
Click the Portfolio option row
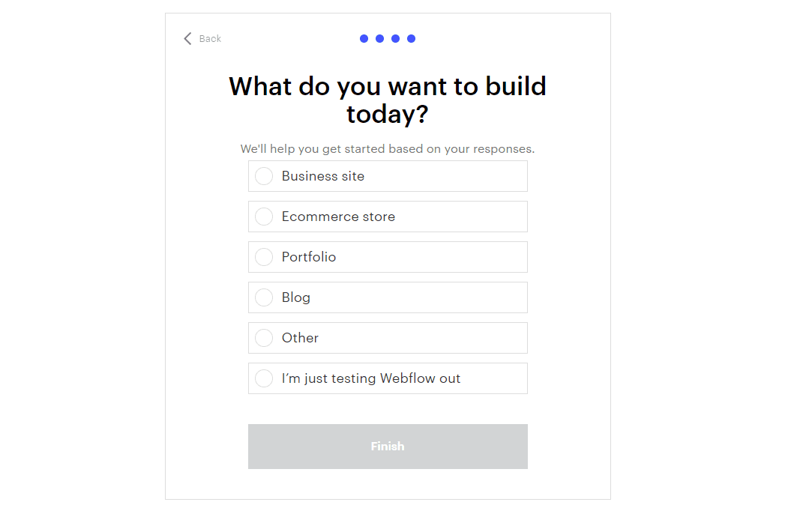tap(387, 257)
